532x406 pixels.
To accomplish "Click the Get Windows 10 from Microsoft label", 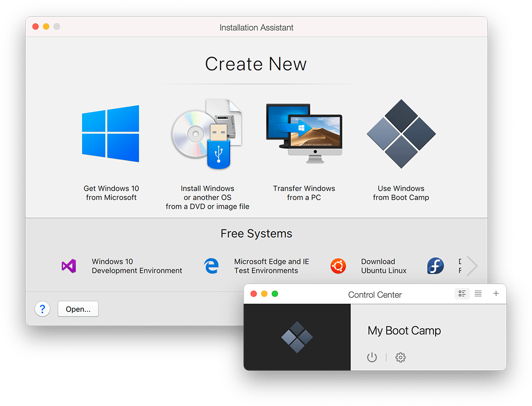I will [x=111, y=193].
